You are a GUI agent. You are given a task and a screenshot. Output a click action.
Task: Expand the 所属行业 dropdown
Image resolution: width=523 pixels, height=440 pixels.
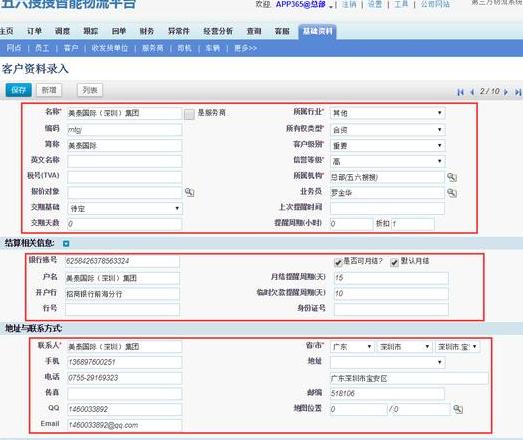388,113
